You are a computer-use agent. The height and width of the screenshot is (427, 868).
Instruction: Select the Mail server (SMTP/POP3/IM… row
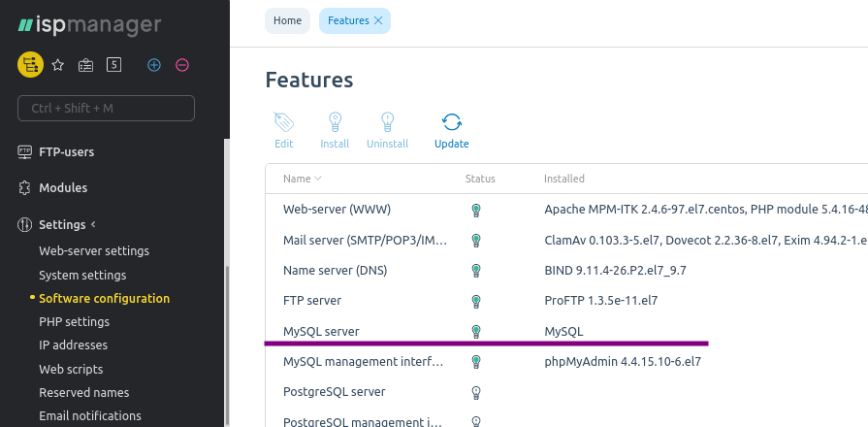click(566, 241)
